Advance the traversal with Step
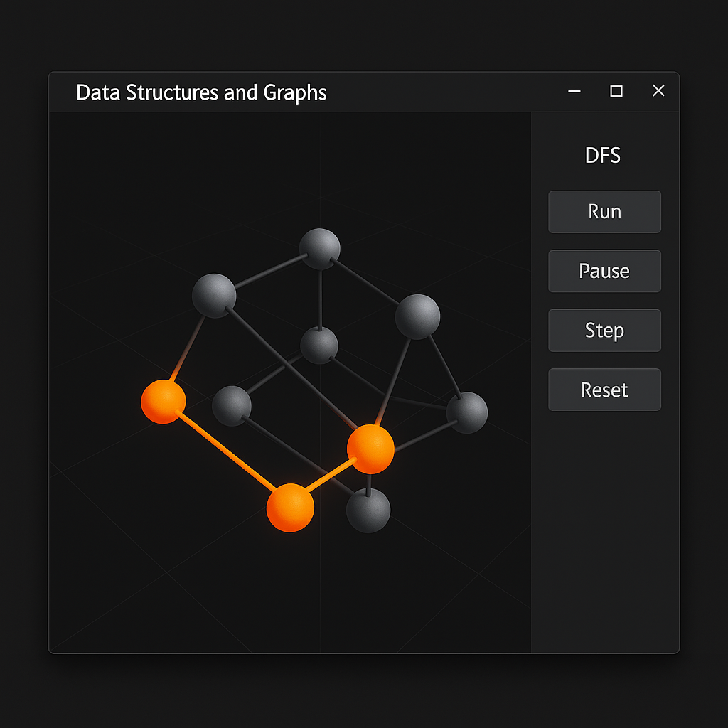 (x=604, y=331)
